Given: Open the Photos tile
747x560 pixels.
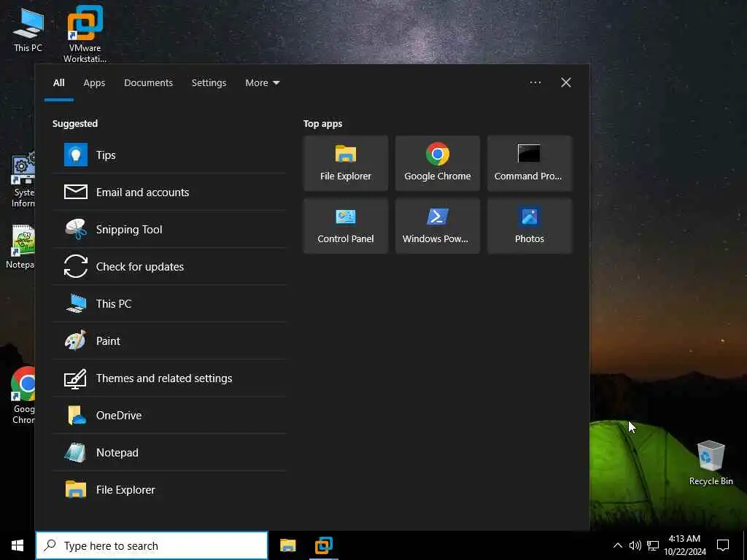Looking at the screenshot, I should pyautogui.click(x=530, y=226).
